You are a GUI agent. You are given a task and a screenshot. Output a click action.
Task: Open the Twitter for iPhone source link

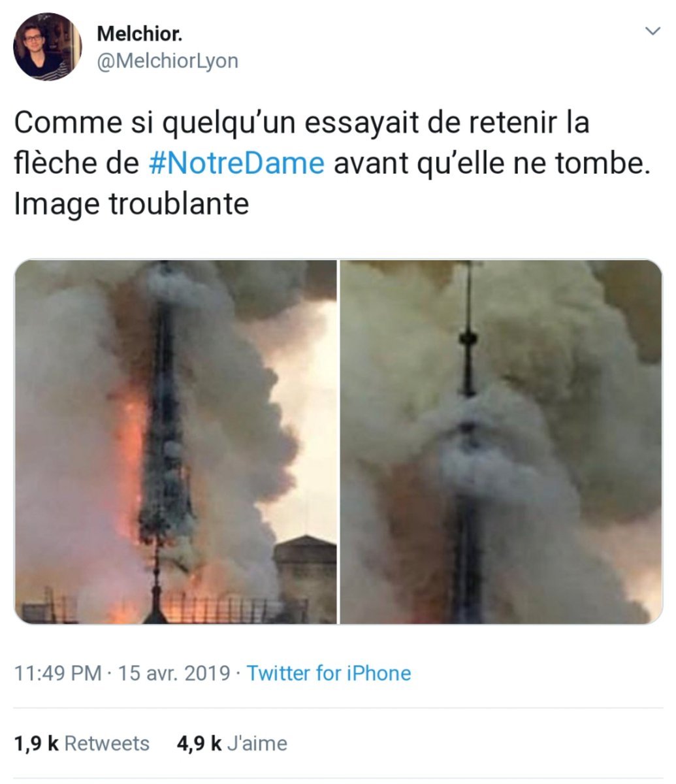click(x=329, y=673)
